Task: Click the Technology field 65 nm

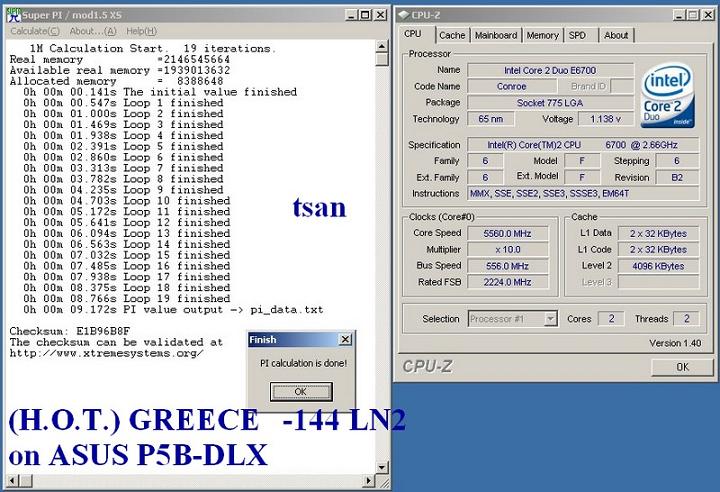Action: 490,119
